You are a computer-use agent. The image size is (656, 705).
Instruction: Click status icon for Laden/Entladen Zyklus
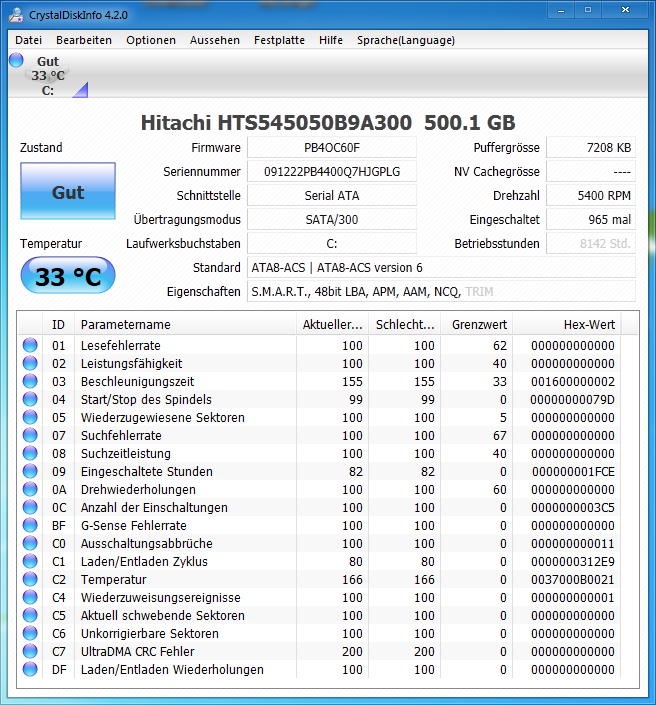[x=30, y=561]
